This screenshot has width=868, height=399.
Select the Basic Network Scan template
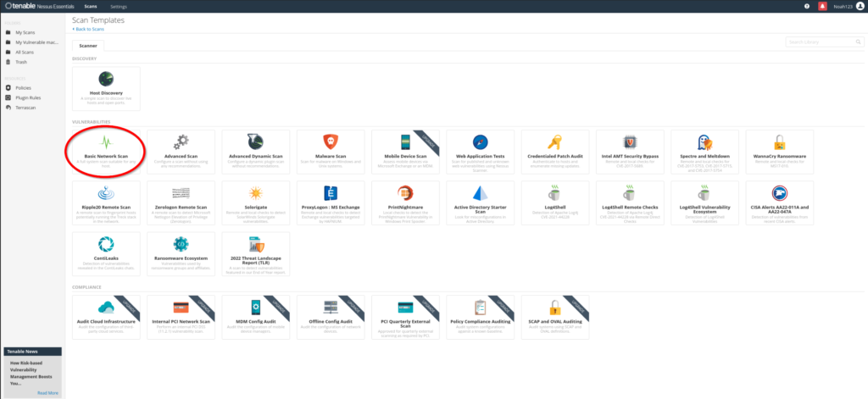click(x=106, y=152)
